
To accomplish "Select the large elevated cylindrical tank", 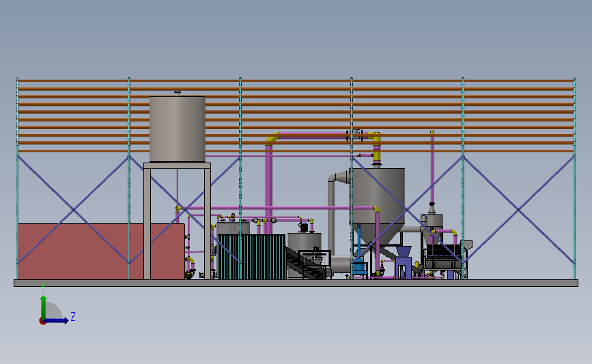I will [178, 128].
